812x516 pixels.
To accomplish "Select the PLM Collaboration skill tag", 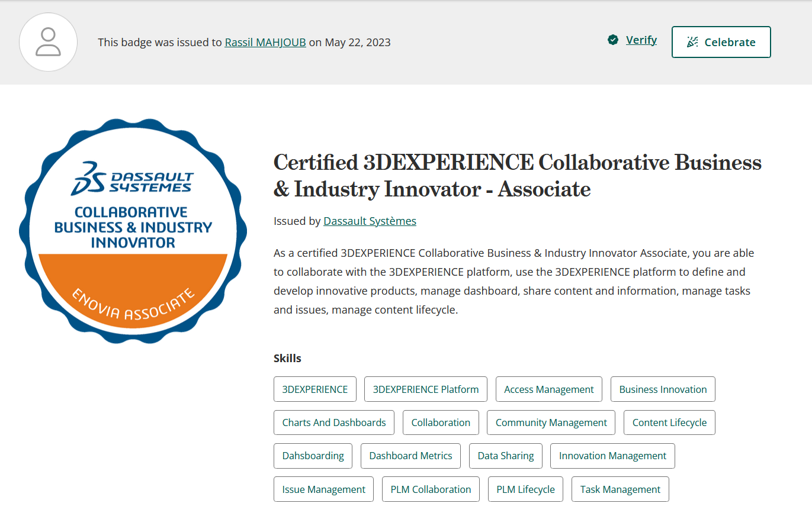I will 431,489.
